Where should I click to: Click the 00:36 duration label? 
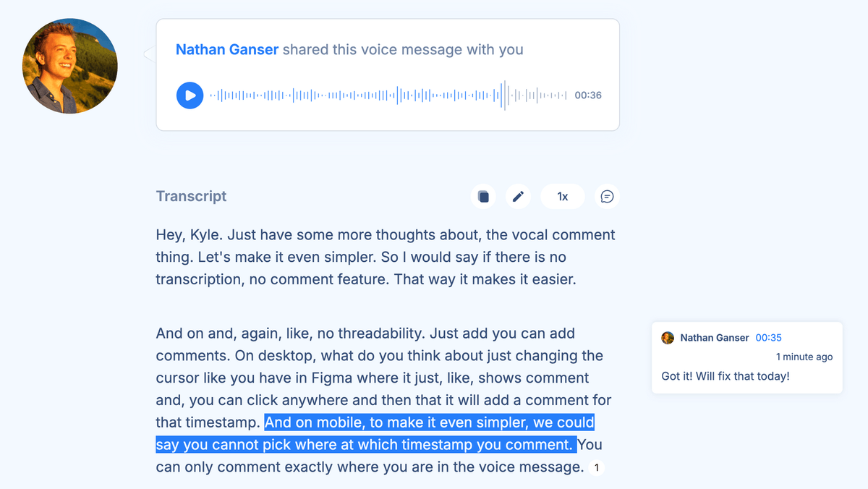(x=588, y=95)
